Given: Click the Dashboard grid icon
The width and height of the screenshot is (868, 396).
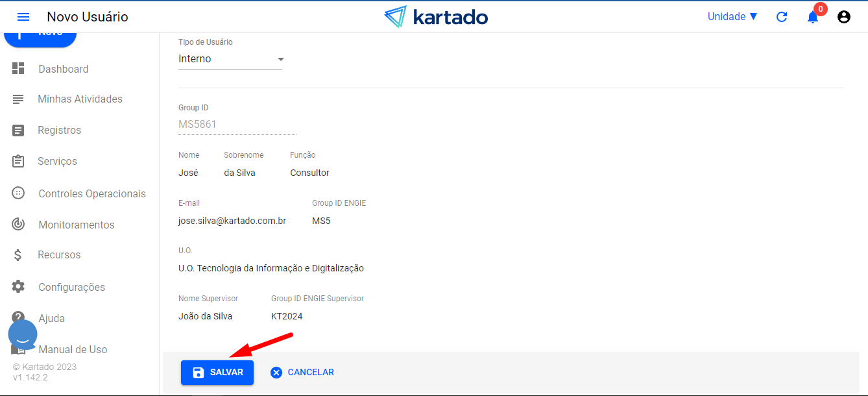Looking at the screenshot, I should point(18,69).
